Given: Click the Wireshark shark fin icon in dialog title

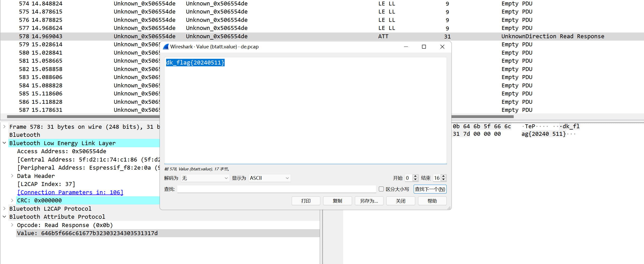Looking at the screenshot, I should [x=166, y=47].
